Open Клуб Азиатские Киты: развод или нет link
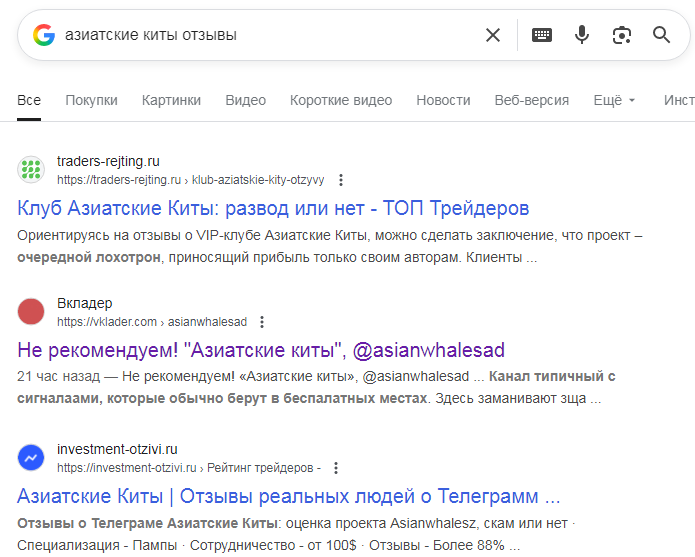This screenshot has width=695, height=557. [273, 208]
